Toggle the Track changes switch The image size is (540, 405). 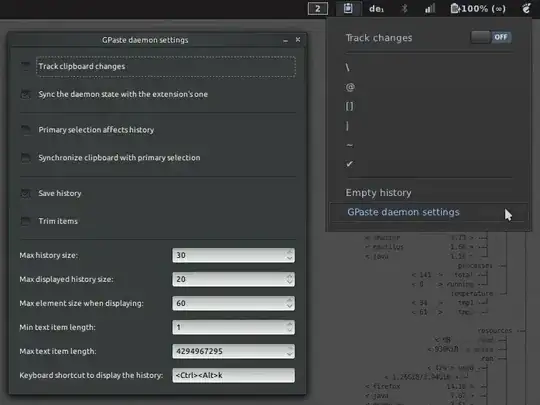coord(491,37)
